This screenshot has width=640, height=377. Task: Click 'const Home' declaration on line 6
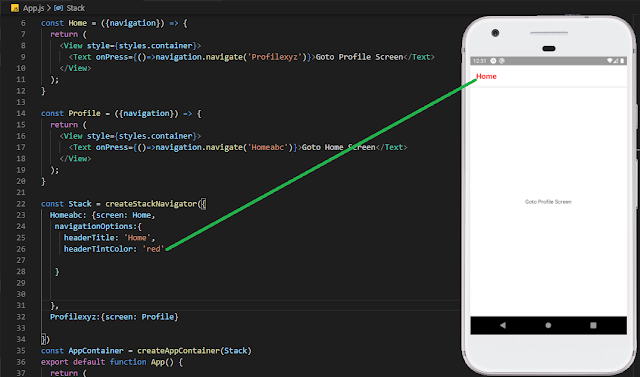tap(64, 23)
